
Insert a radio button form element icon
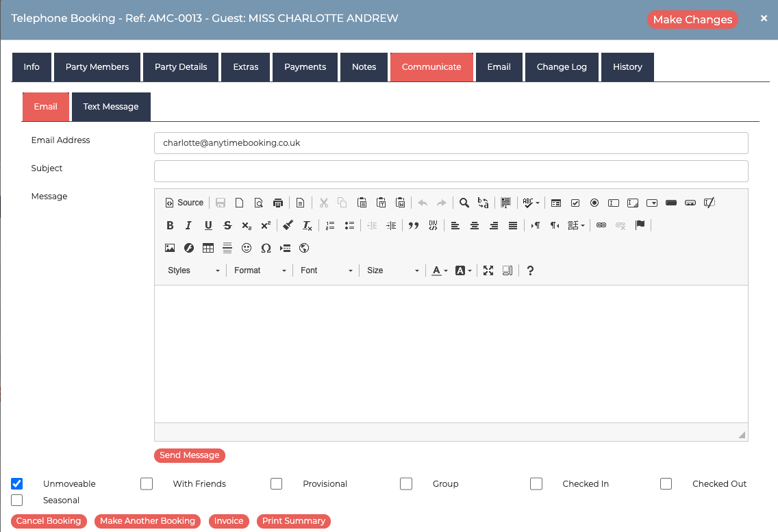coord(594,203)
